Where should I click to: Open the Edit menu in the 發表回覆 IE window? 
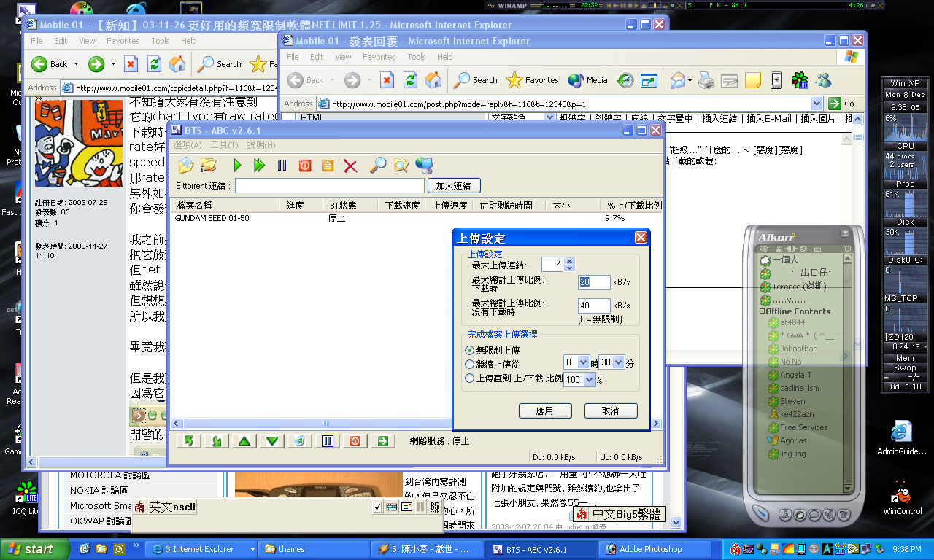coord(317,57)
